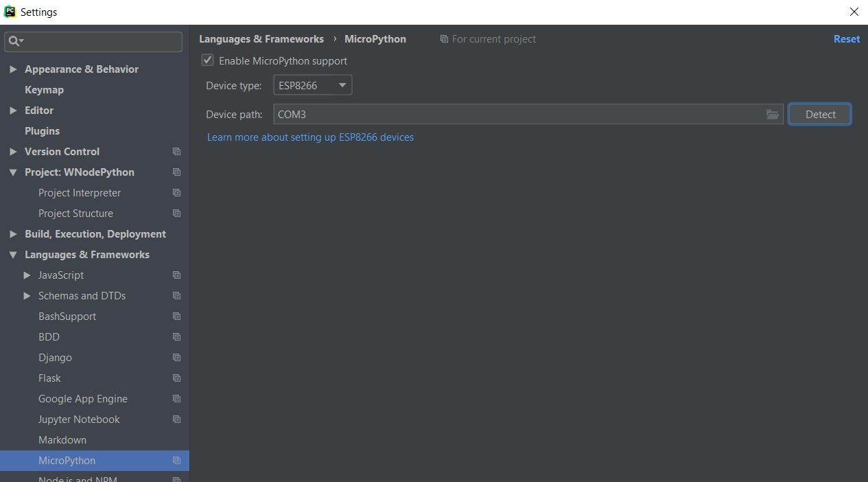The width and height of the screenshot is (868, 482).
Task: Open the Markdown settings page
Action: [x=62, y=440]
